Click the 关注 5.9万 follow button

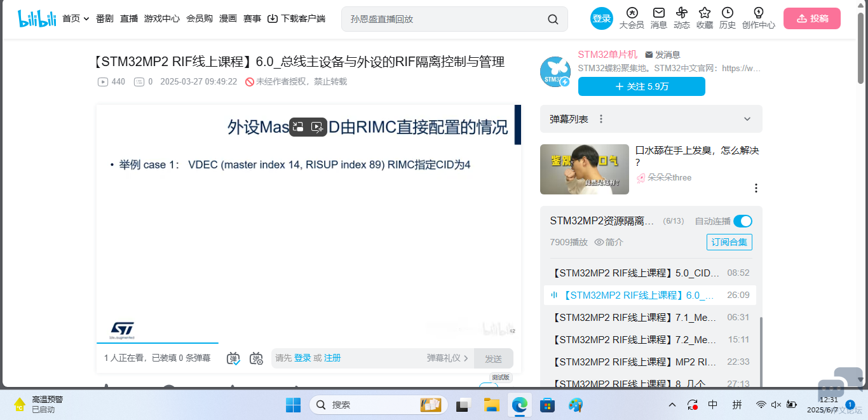(x=641, y=86)
